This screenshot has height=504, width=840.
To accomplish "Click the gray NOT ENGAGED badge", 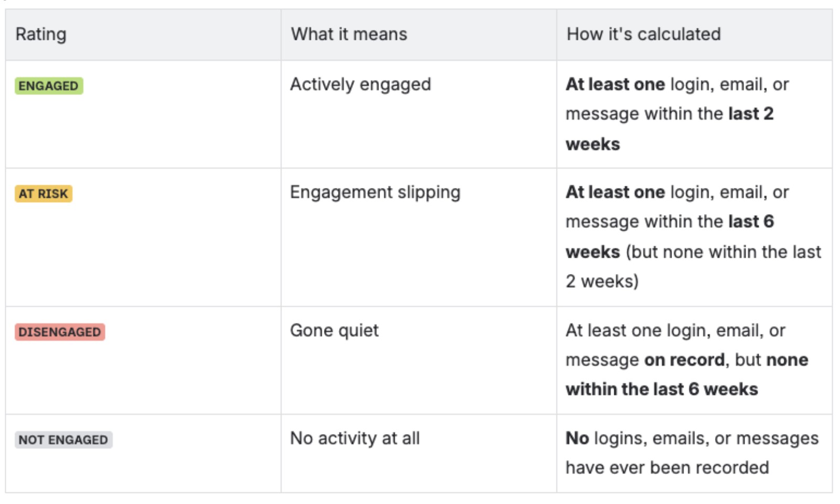I will [x=64, y=439].
